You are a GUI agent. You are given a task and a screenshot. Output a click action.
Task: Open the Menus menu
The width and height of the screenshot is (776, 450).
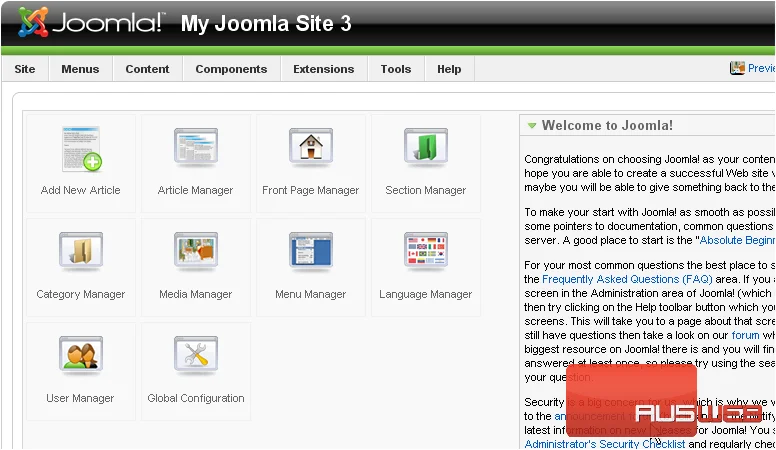pyautogui.click(x=80, y=69)
